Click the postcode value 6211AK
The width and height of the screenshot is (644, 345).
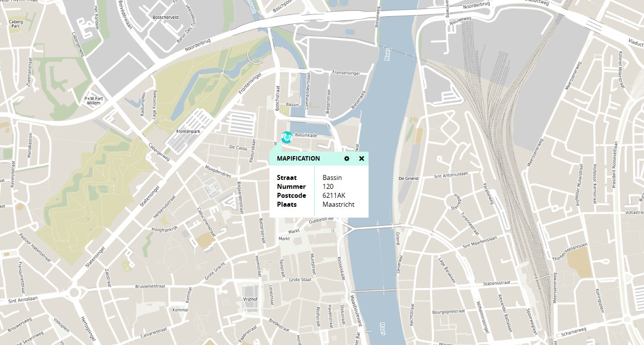(x=333, y=195)
